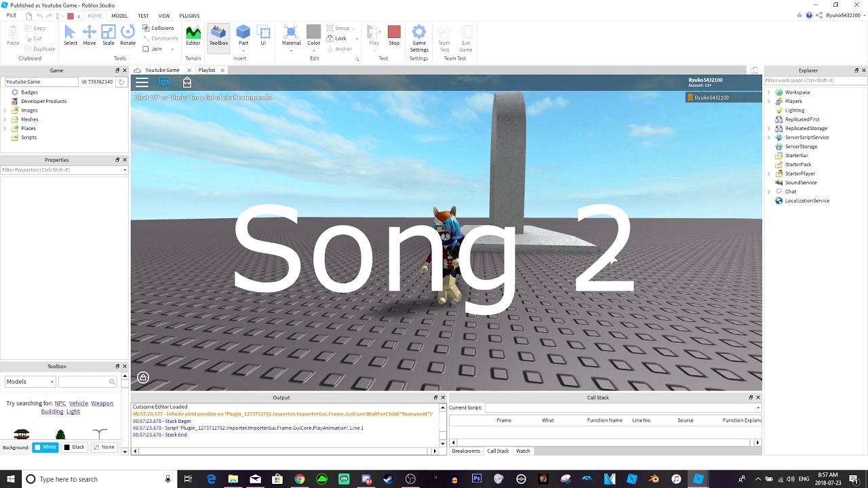Set toolbox background to None
The image size is (868, 488).
click(x=104, y=447)
